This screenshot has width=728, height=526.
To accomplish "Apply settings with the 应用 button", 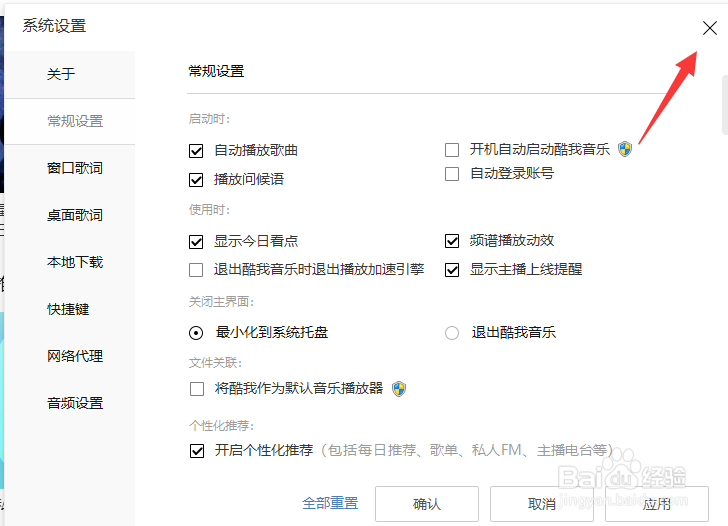I will 657,504.
